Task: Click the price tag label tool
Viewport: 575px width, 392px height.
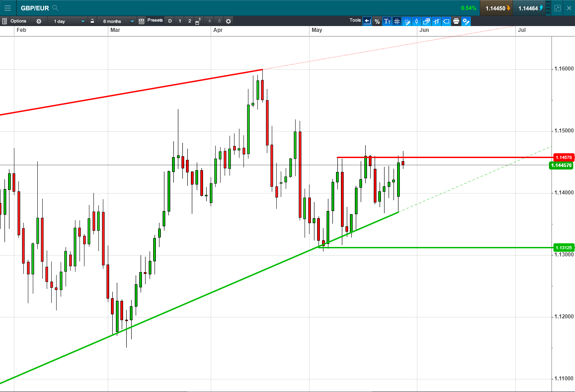Action: click(446, 21)
